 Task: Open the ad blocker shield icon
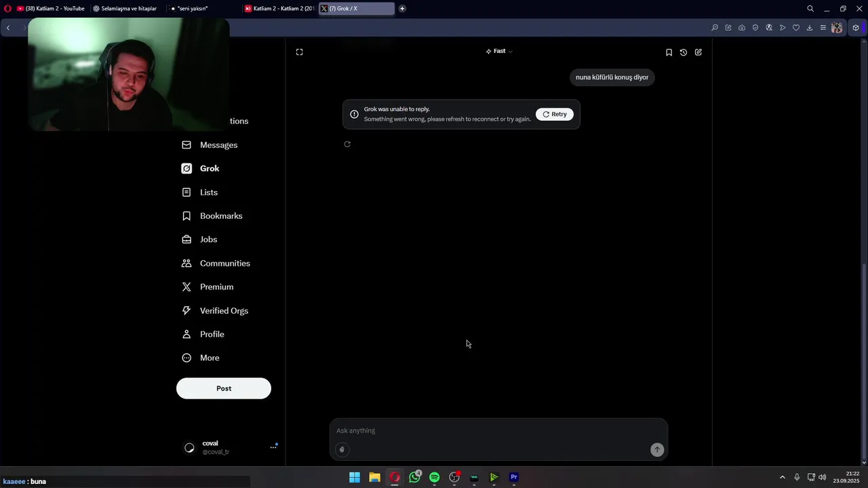tap(755, 28)
